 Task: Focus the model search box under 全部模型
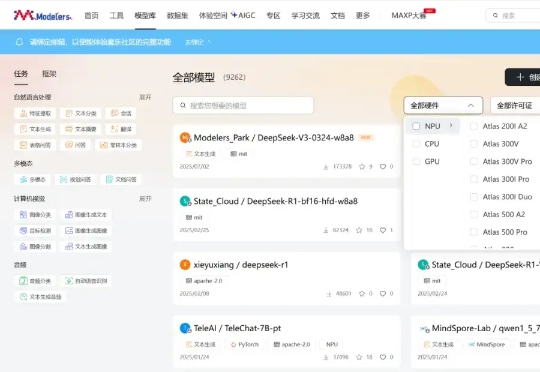point(243,105)
